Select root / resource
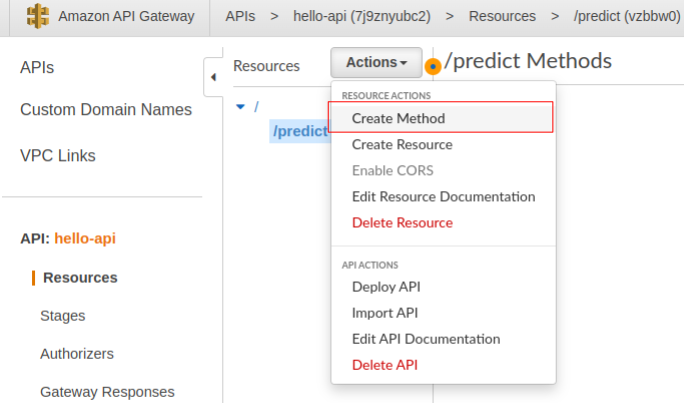 [256, 106]
